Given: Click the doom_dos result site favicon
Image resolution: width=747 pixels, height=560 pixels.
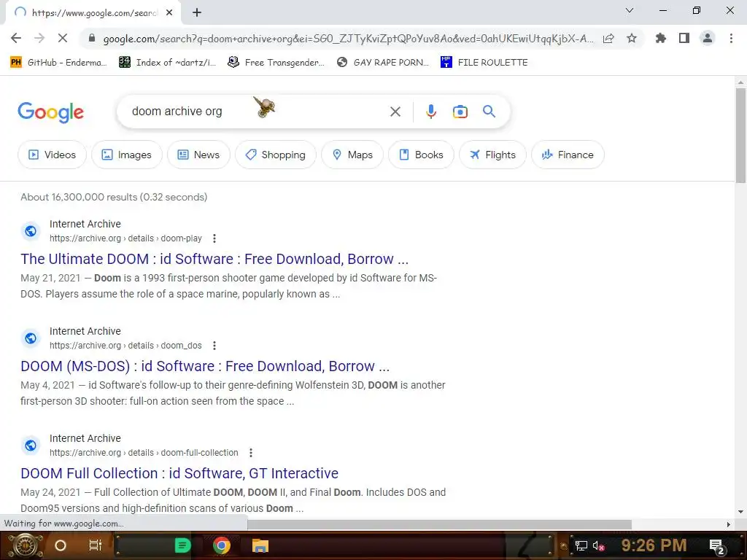Looking at the screenshot, I should click(x=31, y=338).
